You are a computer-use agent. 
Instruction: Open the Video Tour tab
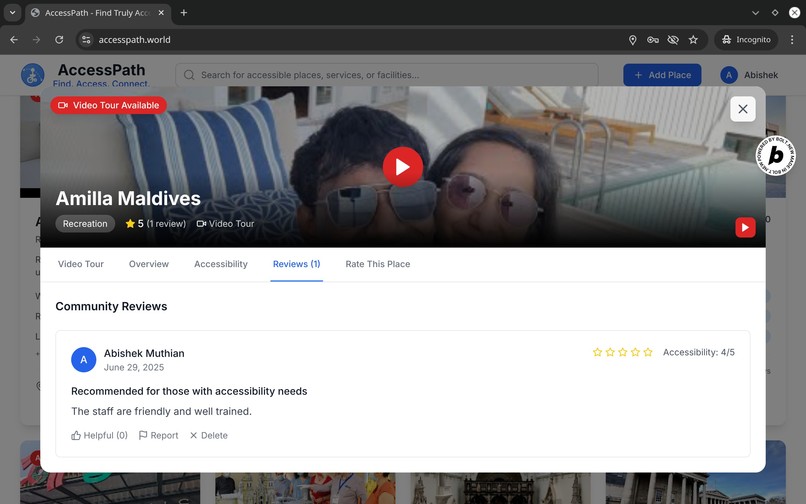[x=81, y=264]
